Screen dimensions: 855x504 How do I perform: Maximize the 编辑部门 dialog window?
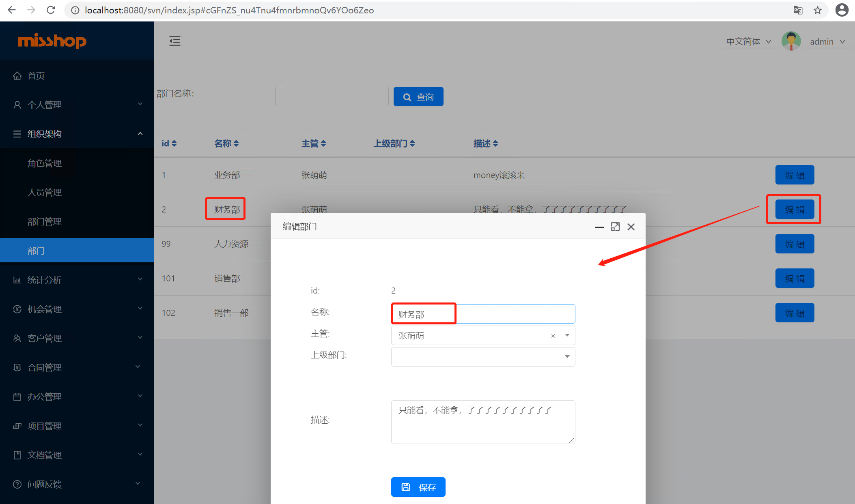click(x=615, y=227)
